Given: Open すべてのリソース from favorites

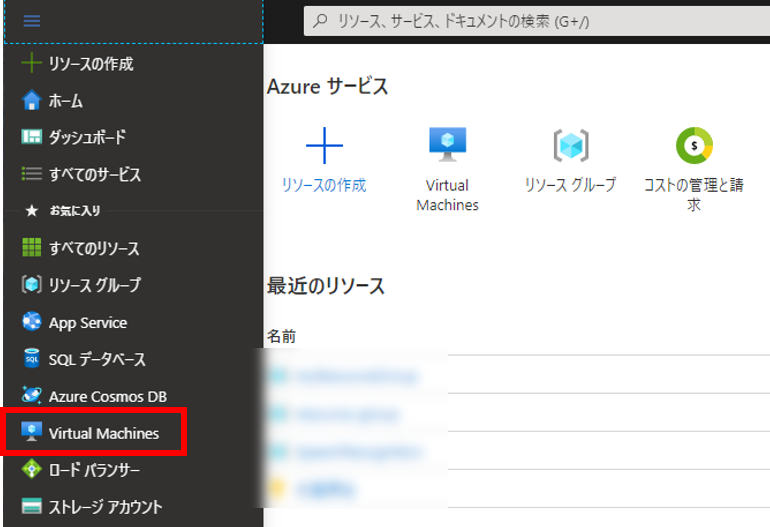Looking at the screenshot, I should click(94, 248).
